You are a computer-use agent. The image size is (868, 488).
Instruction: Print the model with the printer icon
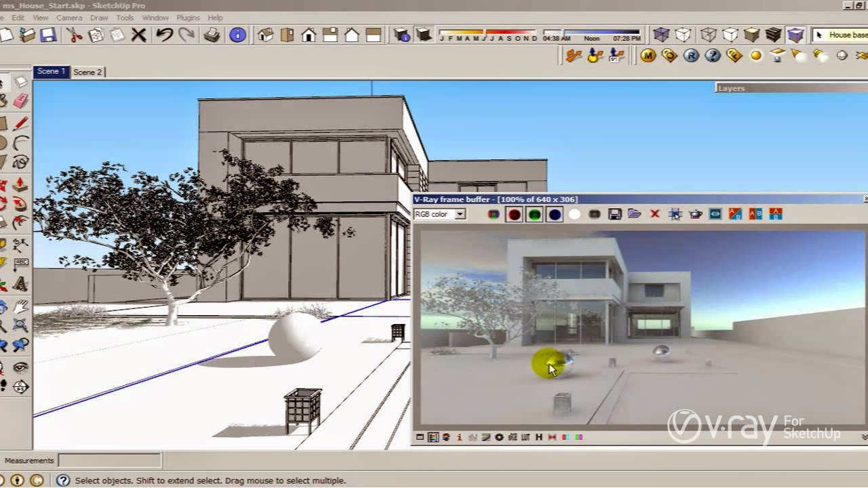[212, 35]
